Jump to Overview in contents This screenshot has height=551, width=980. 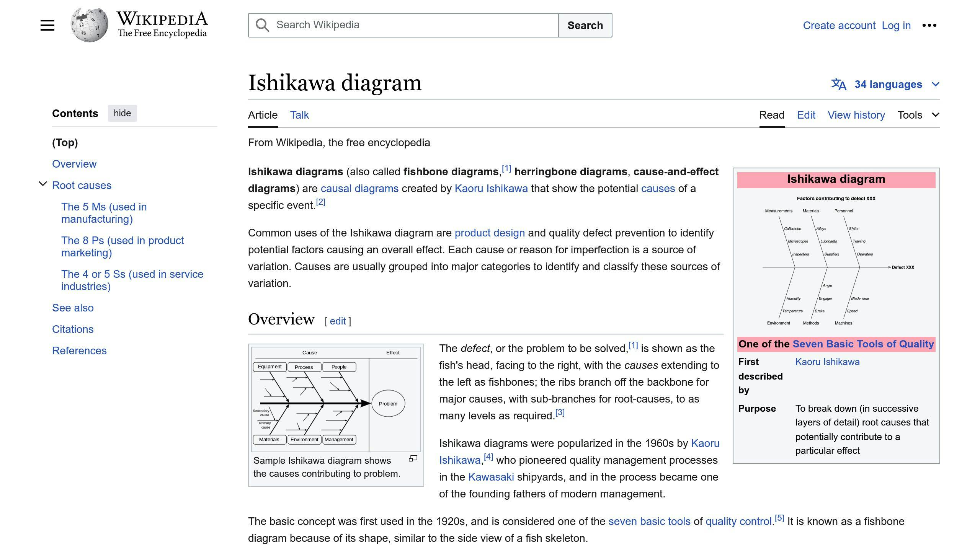pos(74,164)
